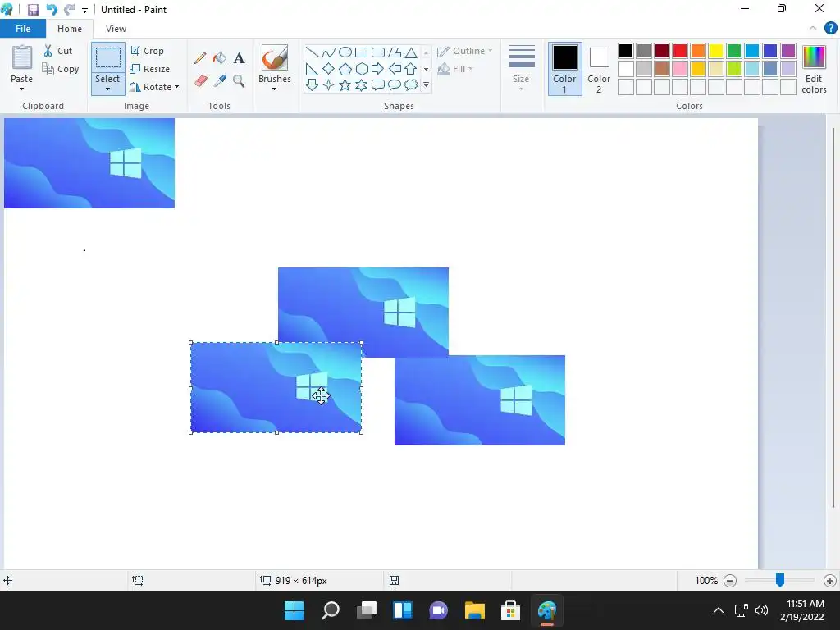Screen dimensions: 840x630
Task: Set Color 2 as active color
Action: (x=599, y=69)
